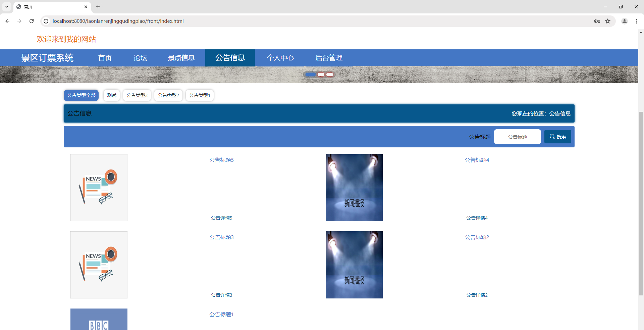Click the 新闻播报 thumbnail for 公告标题4

pos(354,188)
